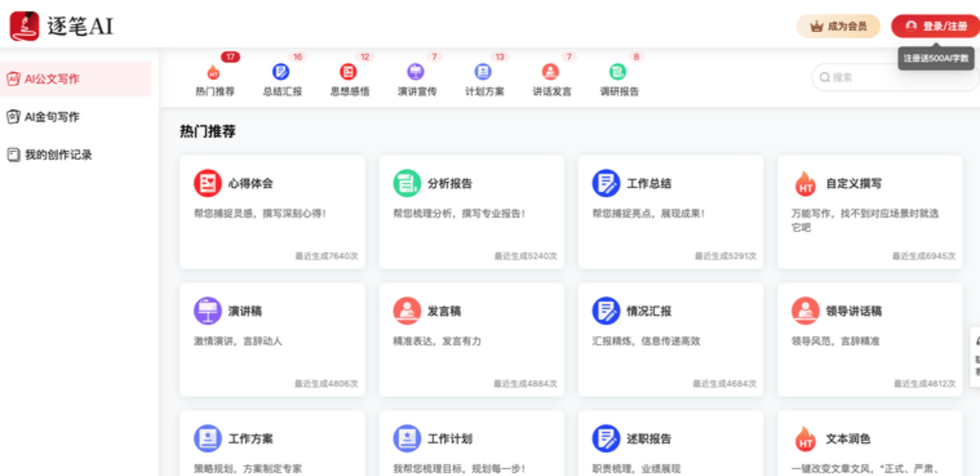Click the 登录/注册 button
This screenshot has height=476, width=980.
pyautogui.click(x=935, y=26)
